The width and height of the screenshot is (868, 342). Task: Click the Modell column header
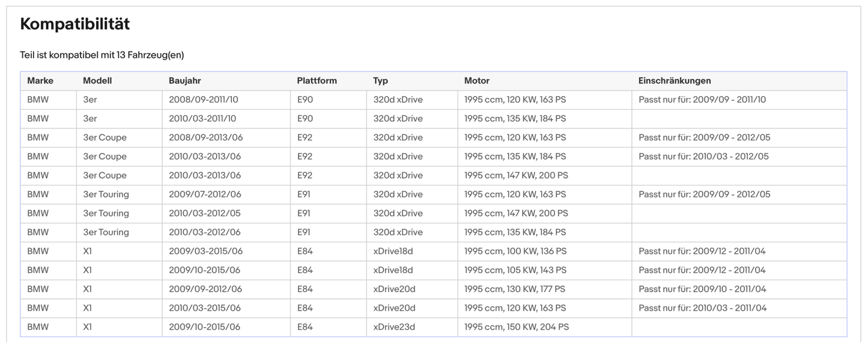tap(97, 80)
